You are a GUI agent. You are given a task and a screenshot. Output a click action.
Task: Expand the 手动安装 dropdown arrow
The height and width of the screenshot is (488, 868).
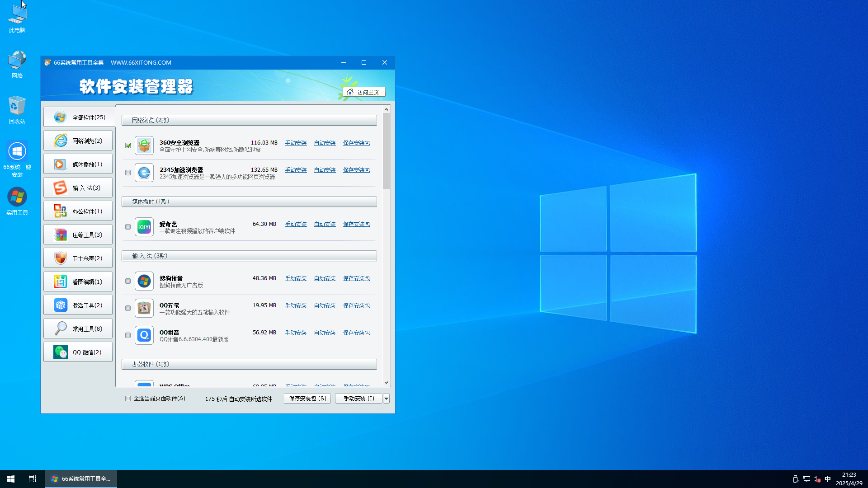pos(386,399)
